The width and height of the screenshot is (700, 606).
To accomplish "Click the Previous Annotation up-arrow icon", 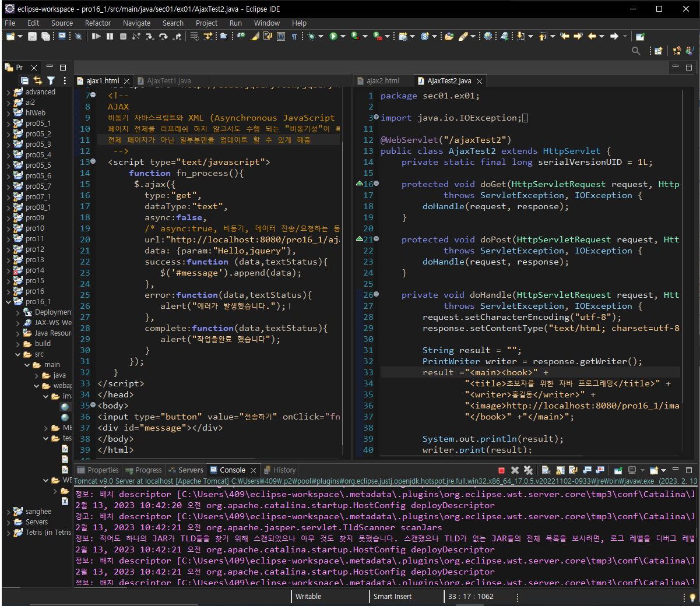I will [x=543, y=36].
